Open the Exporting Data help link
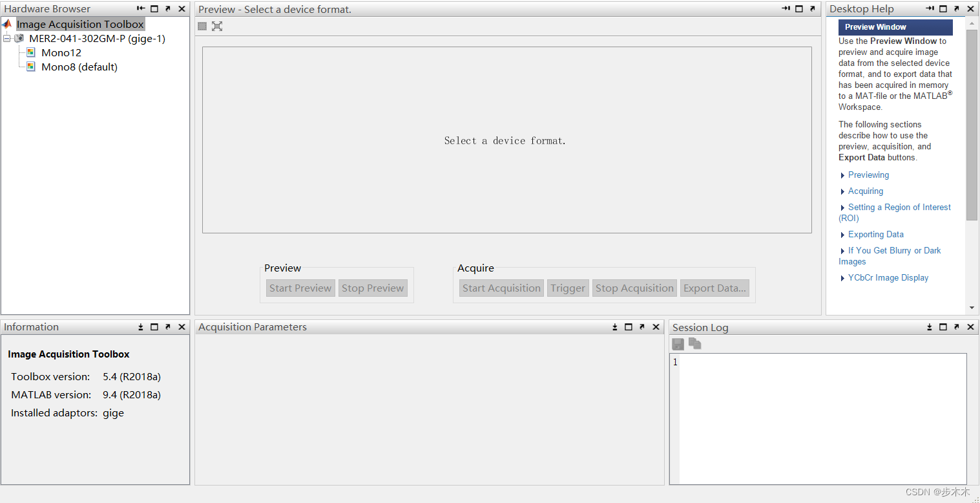Screen dimensions: 980x503 pyautogui.click(x=876, y=235)
